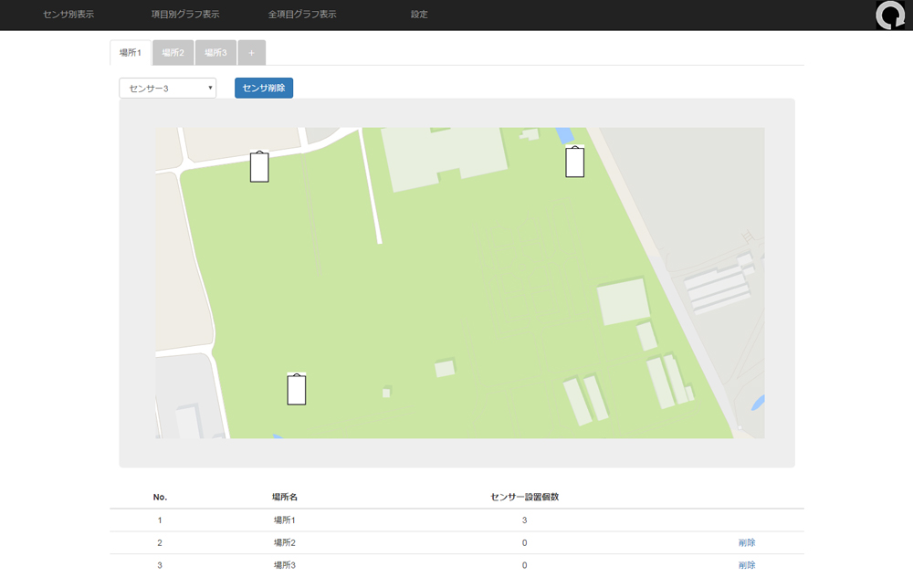
Task: Switch to the 場所3 tab
Action: 215,53
